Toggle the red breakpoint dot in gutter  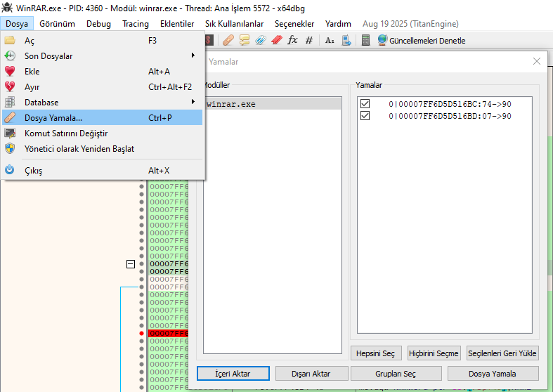142,333
